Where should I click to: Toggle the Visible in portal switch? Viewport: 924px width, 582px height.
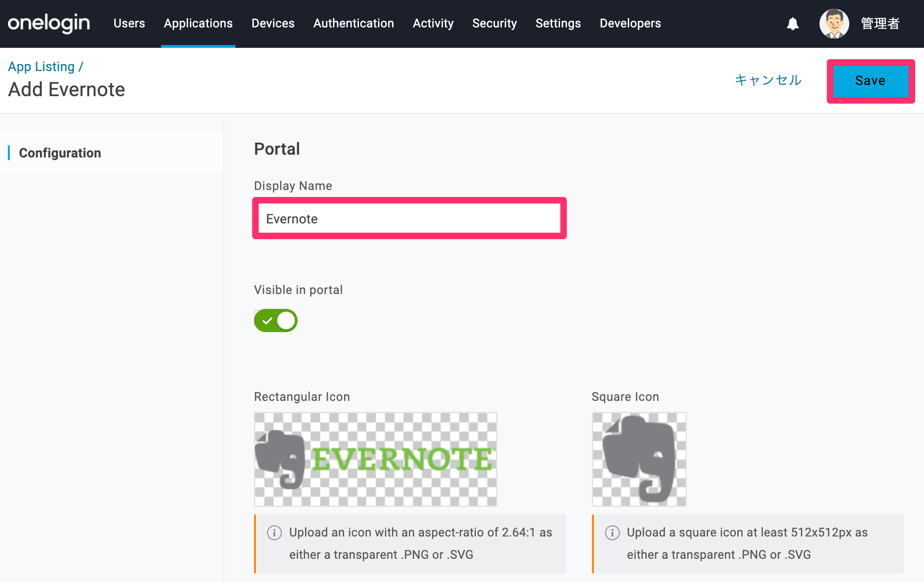(275, 320)
